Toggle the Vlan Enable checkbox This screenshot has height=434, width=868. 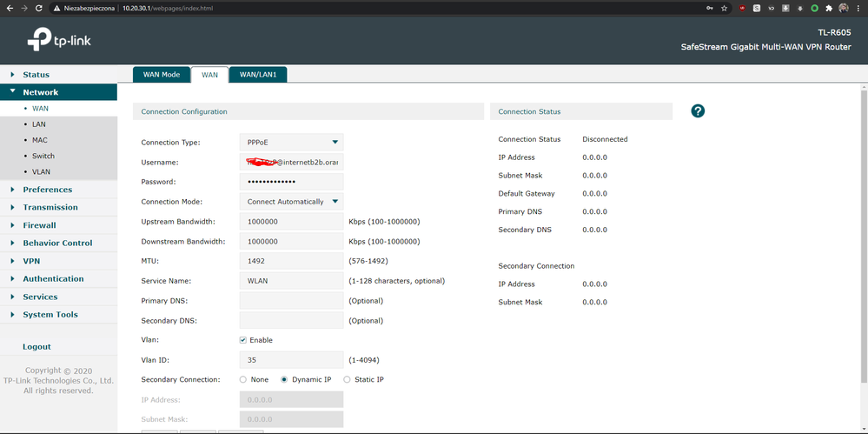243,340
